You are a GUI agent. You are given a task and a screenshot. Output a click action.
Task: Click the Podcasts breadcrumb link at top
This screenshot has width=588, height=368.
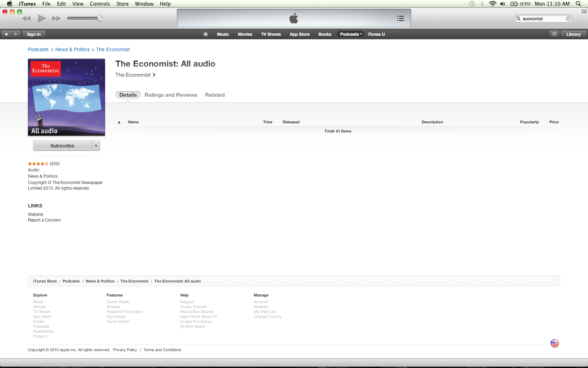(38, 49)
